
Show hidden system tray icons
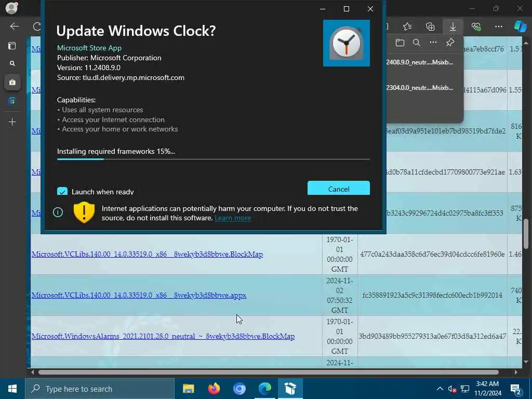(x=440, y=389)
